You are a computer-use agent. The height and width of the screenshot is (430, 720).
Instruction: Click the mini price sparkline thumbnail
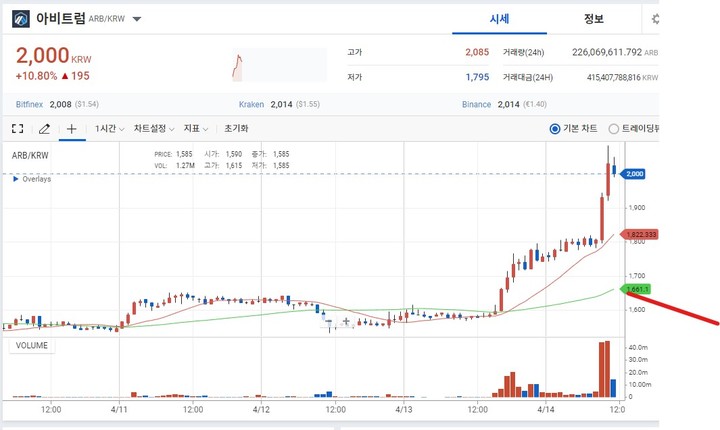click(278, 66)
